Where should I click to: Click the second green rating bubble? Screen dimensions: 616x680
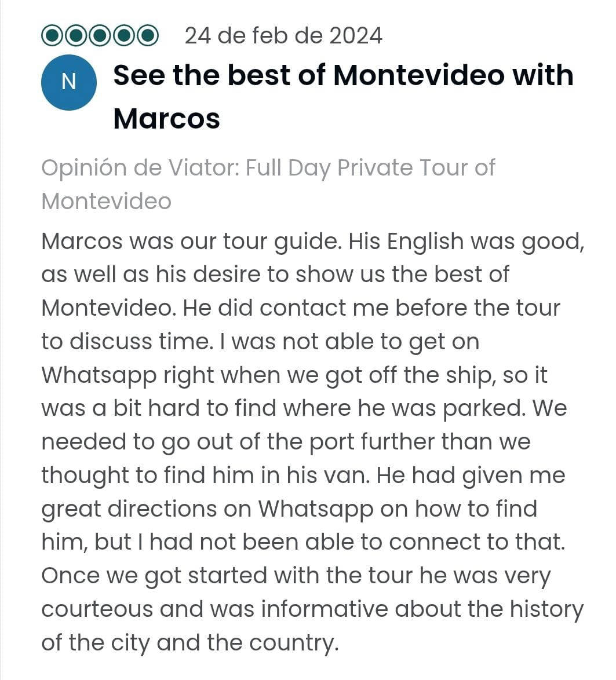click(77, 35)
